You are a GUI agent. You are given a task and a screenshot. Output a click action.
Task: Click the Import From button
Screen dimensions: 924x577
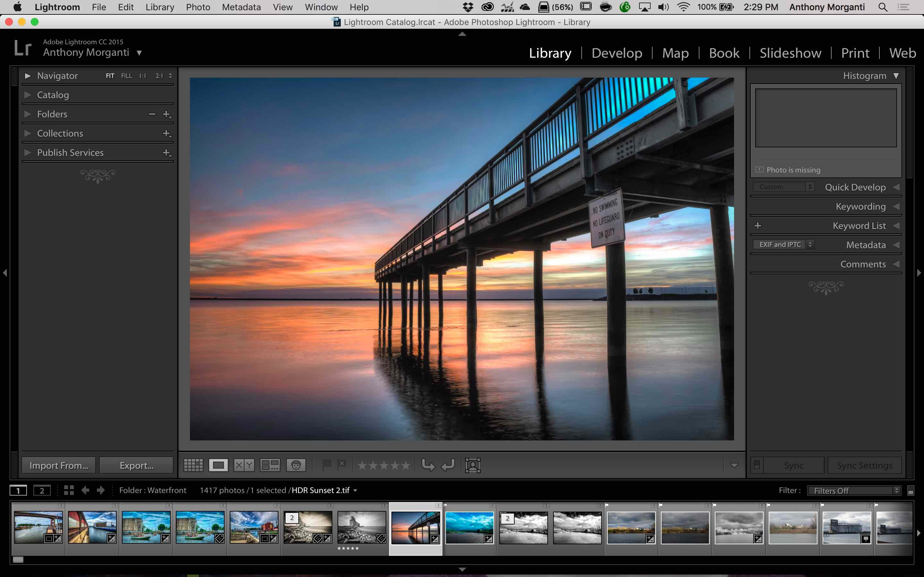[58, 465]
